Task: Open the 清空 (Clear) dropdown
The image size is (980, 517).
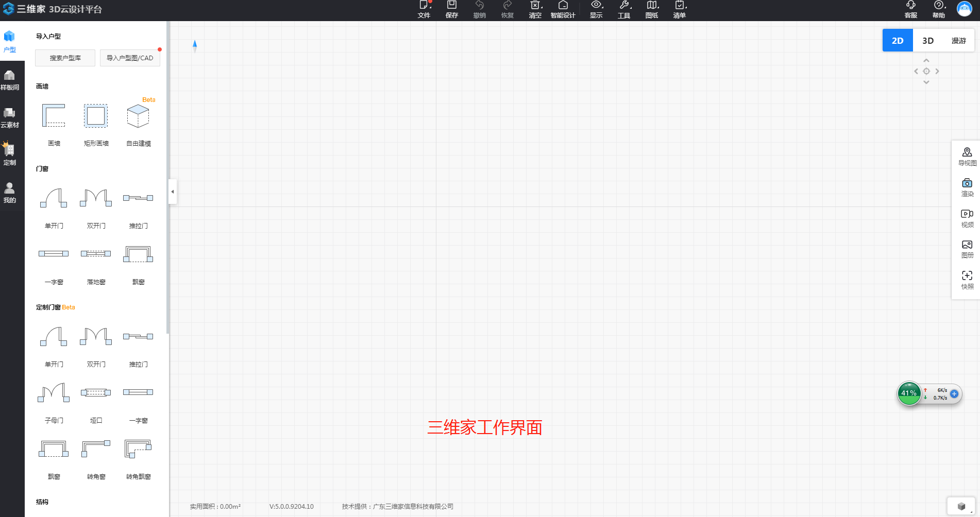Action: (x=535, y=10)
